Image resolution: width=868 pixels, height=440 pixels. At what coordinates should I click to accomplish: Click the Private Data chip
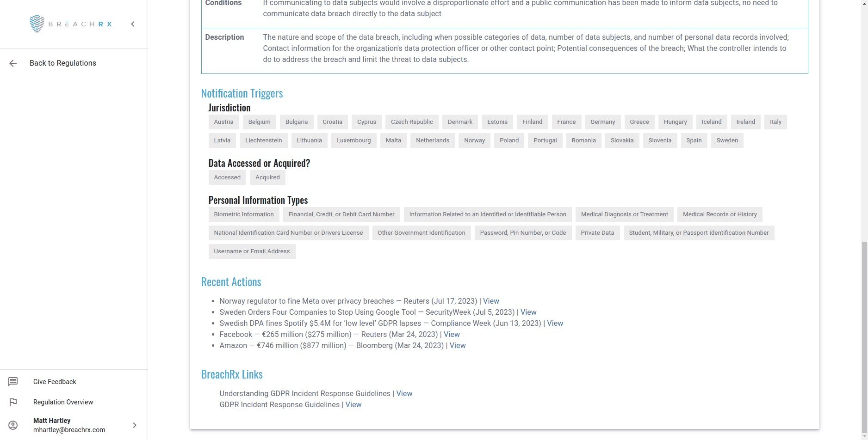(x=597, y=233)
